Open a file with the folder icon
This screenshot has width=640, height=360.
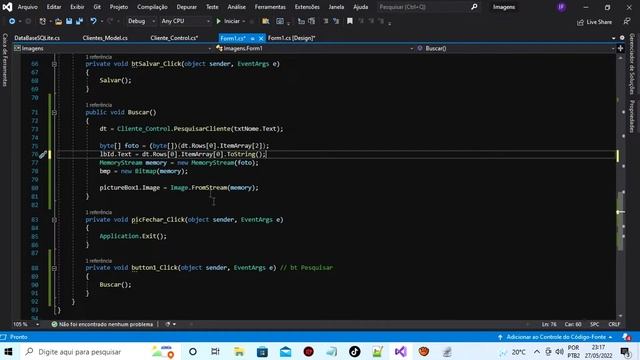pyautogui.click(x=58, y=21)
